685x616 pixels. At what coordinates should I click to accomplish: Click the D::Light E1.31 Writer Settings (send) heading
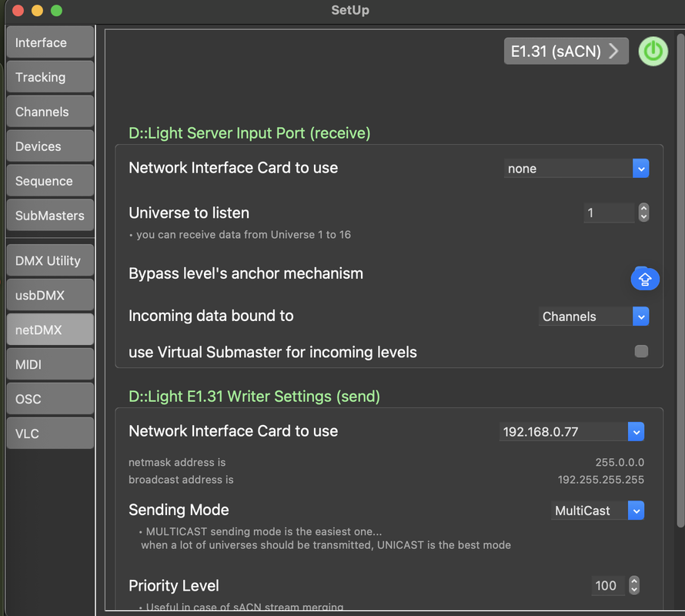pos(254,396)
